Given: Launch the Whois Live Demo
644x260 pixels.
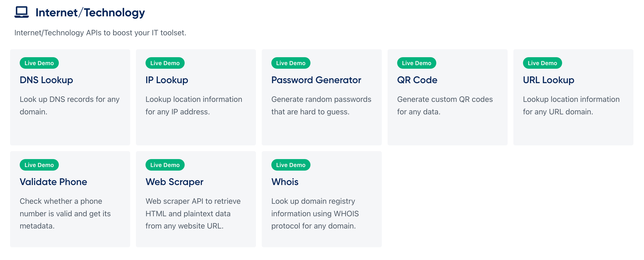Looking at the screenshot, I should pyautogui.click(x=291, y=165).
